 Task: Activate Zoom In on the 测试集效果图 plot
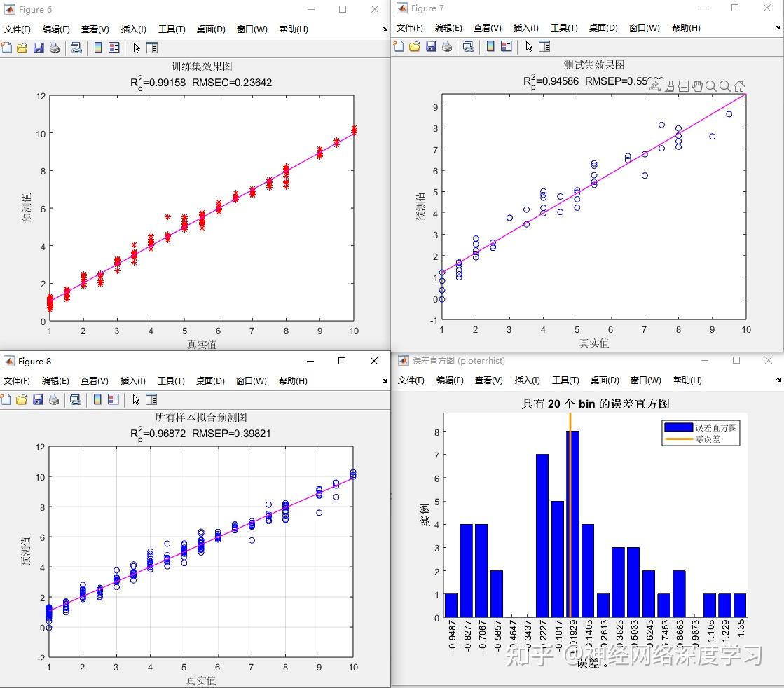711,85
